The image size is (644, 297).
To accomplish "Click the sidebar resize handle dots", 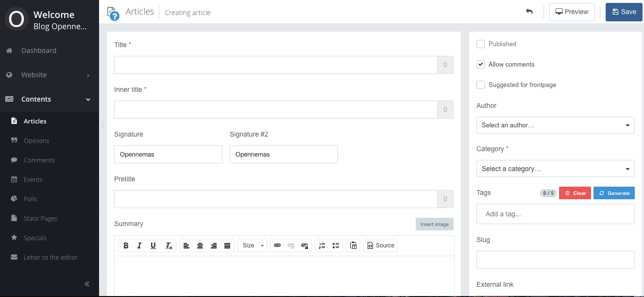I will (x=103, y=125).
